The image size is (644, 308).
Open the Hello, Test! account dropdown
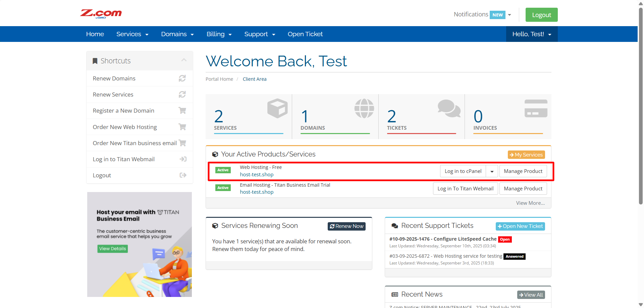coord(532,34)
